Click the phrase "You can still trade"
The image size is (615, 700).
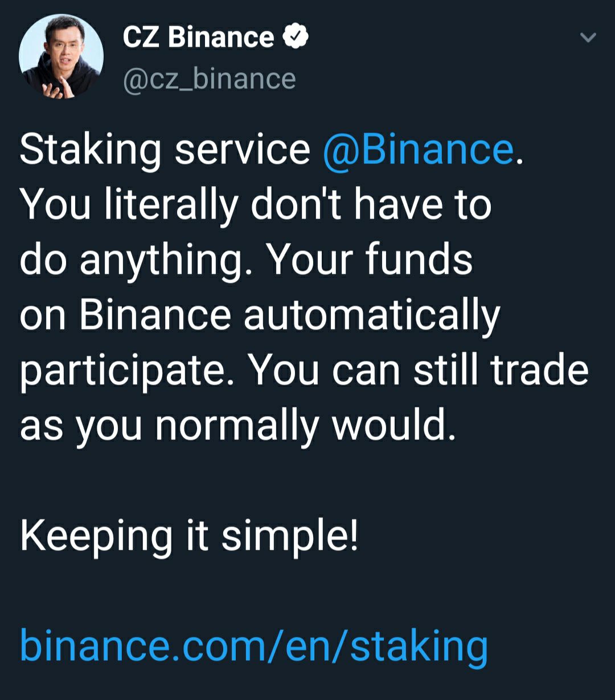point(419,369)
